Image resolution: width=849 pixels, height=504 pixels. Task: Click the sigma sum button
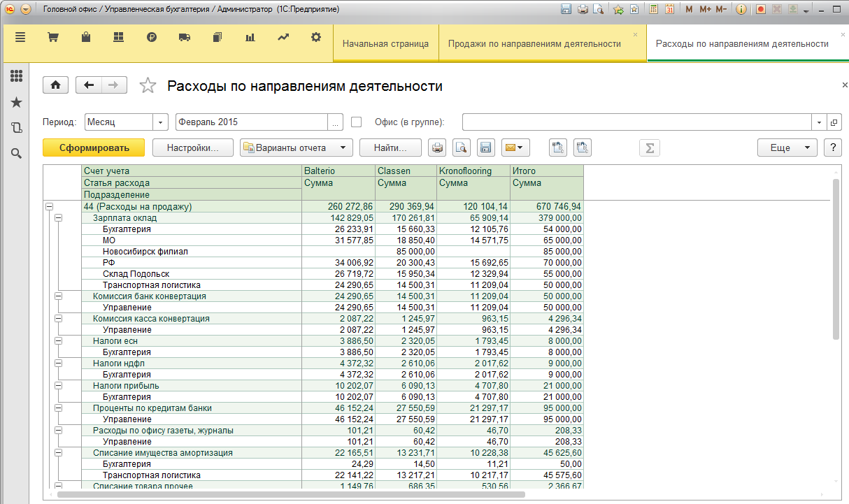pos(650,147)
